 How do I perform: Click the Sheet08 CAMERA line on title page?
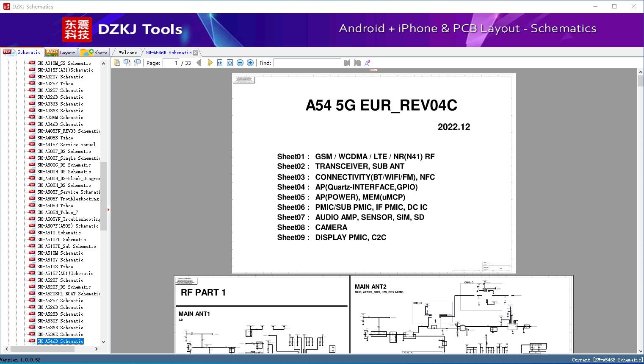312,227
